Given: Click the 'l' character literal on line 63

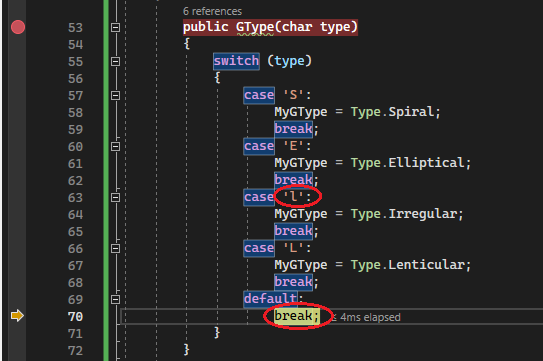Looking at the screenshot, I should click(293, 197).
